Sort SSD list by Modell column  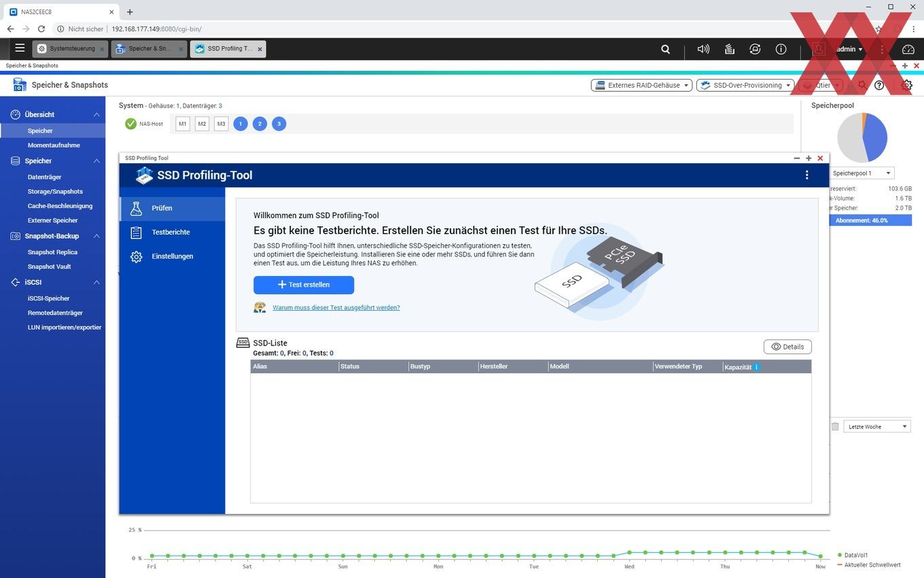click(x=601, y=367)
